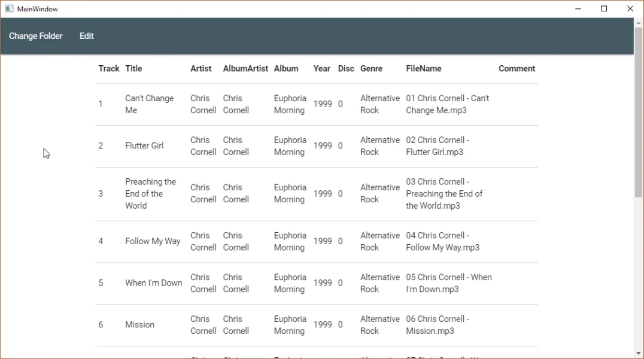Click the Year column header

point(322,69)
